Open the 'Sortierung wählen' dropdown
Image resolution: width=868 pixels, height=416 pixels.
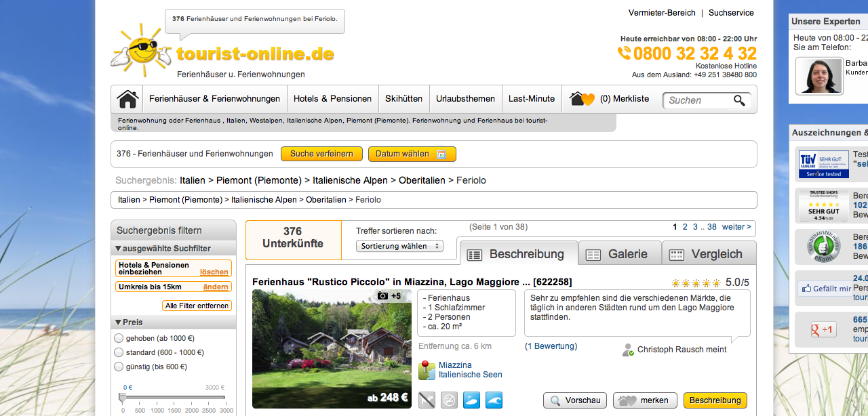(x=399, y=246)
